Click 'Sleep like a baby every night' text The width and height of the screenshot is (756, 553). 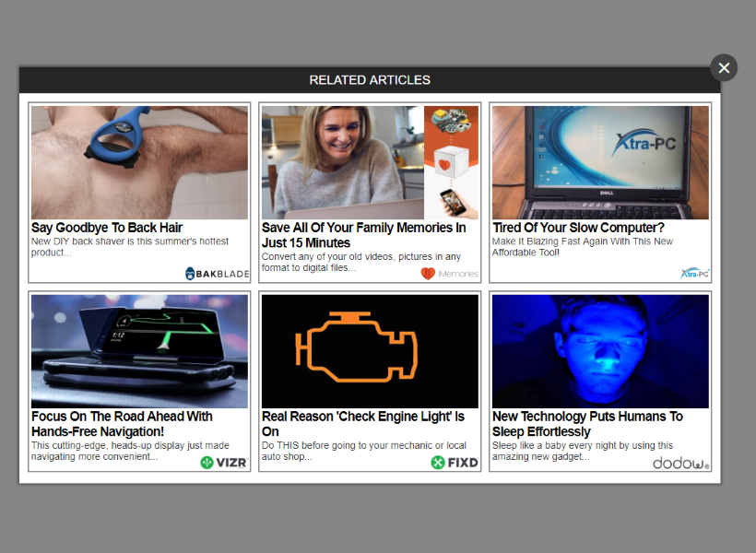click(x=583, y=451)
